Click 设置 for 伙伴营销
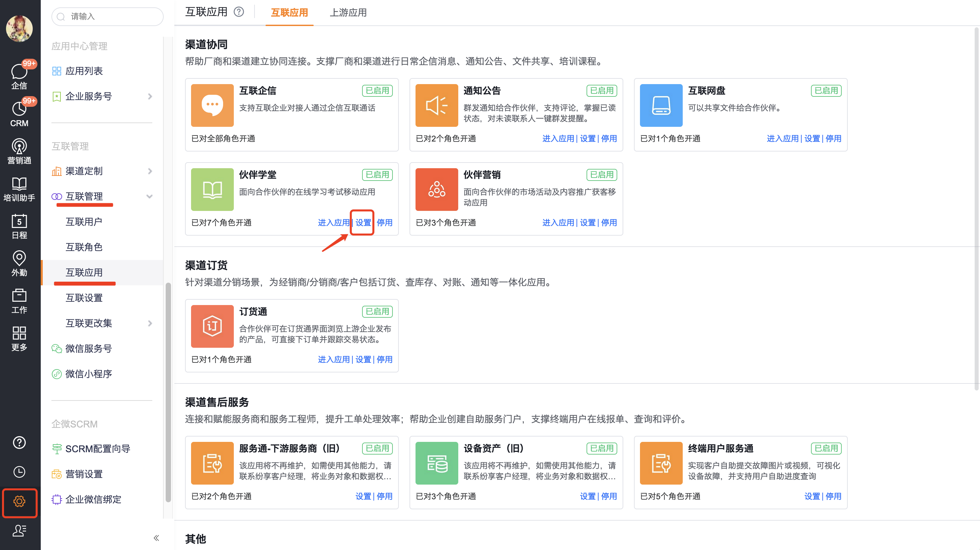This screenshot has width=980, height=550. click(588, 222)
